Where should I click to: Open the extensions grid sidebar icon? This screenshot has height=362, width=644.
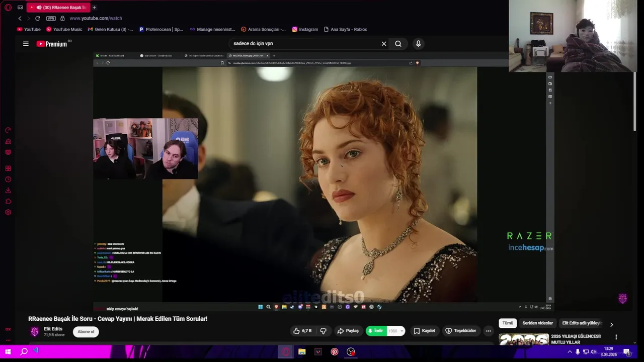(8, 168)
